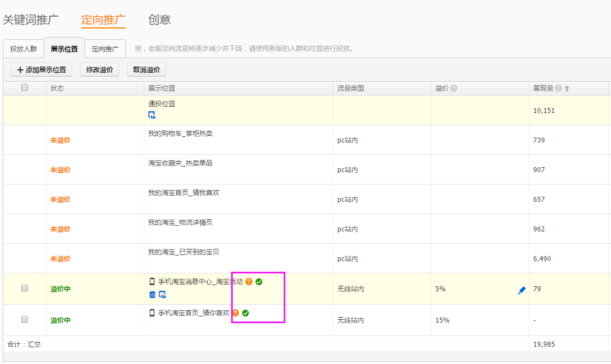Click orange question mark next to 猜你喜欢

tap(236, 313)
